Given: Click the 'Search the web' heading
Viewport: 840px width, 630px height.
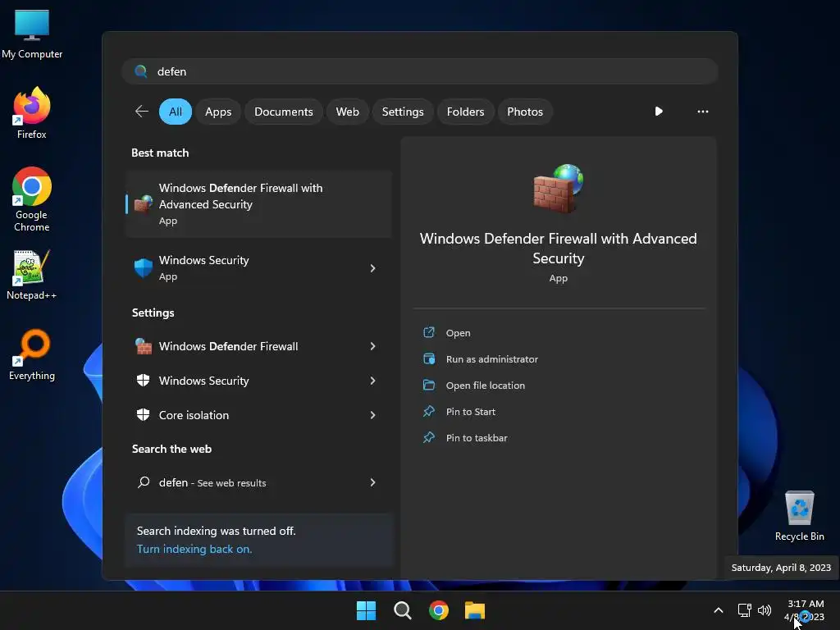Looking at the screenshot, I should 171,449.
